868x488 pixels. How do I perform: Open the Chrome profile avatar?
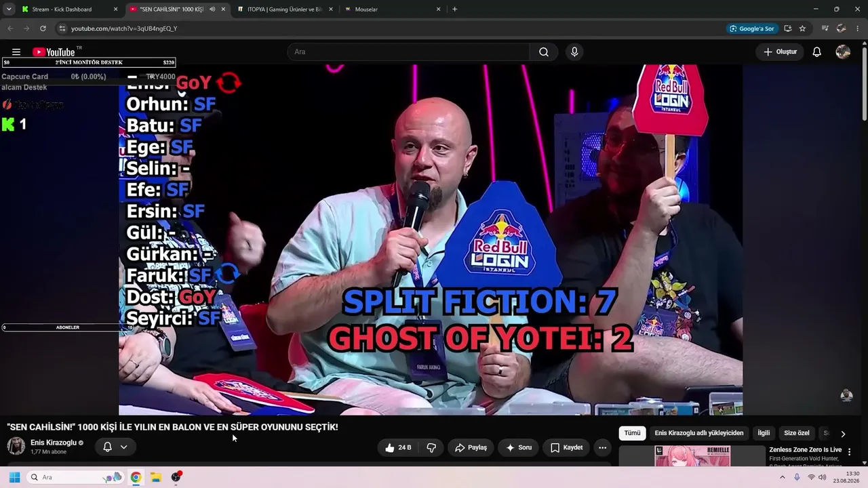pyautogui.click(x=841, y=28)
